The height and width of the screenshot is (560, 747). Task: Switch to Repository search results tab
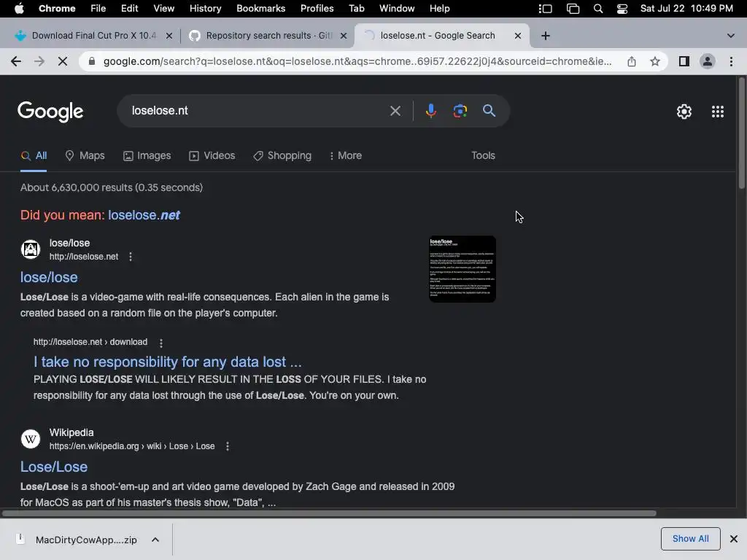coord(268,36)
